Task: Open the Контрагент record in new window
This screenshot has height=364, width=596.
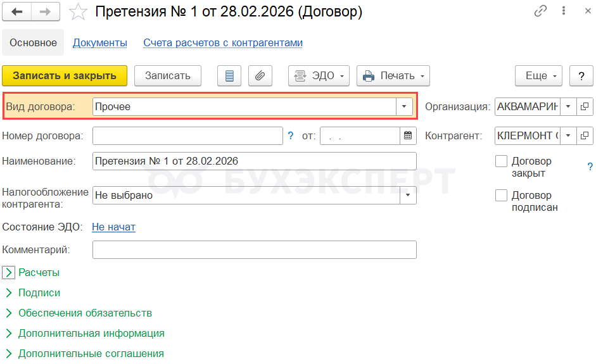Action: [x=585, y=135]
